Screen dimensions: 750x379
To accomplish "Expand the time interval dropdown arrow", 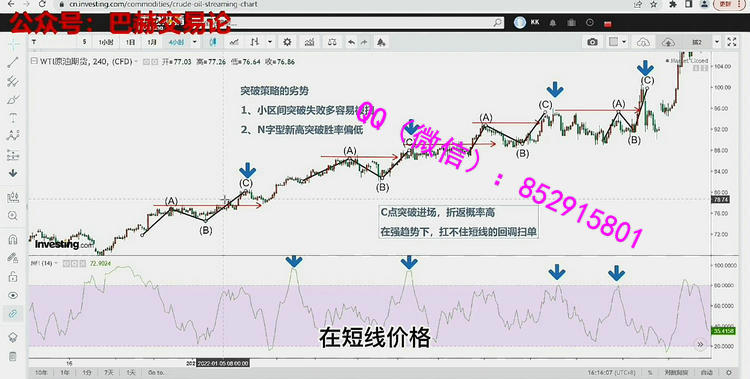I will [195, 42].
